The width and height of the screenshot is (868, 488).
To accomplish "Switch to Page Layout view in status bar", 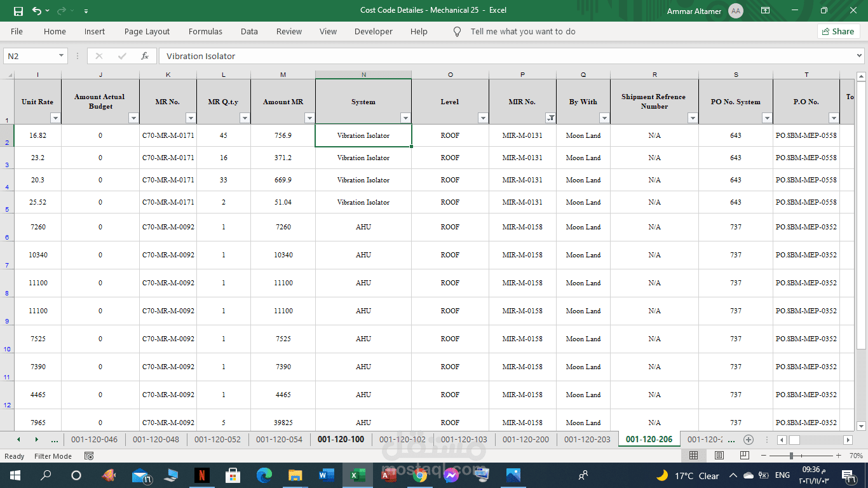I will point(719,456).
